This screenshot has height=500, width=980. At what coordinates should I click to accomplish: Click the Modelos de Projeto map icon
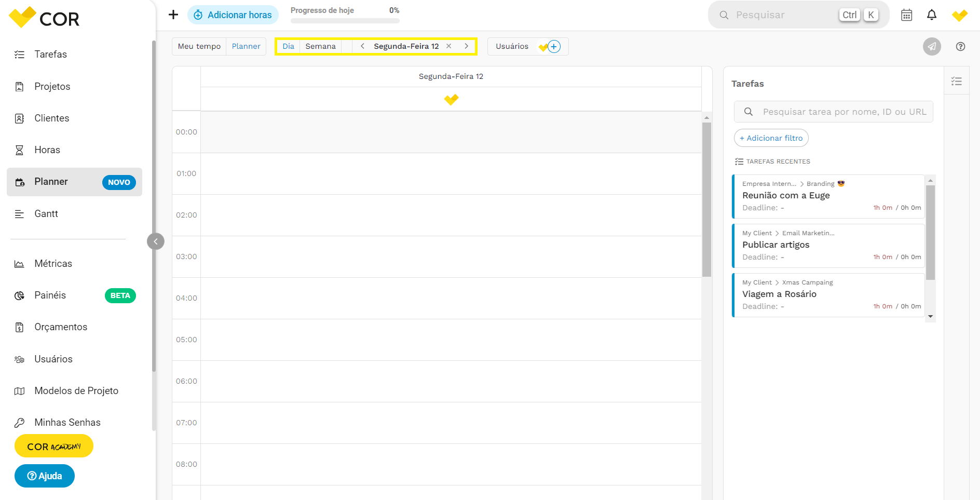(x=19, y=391)
